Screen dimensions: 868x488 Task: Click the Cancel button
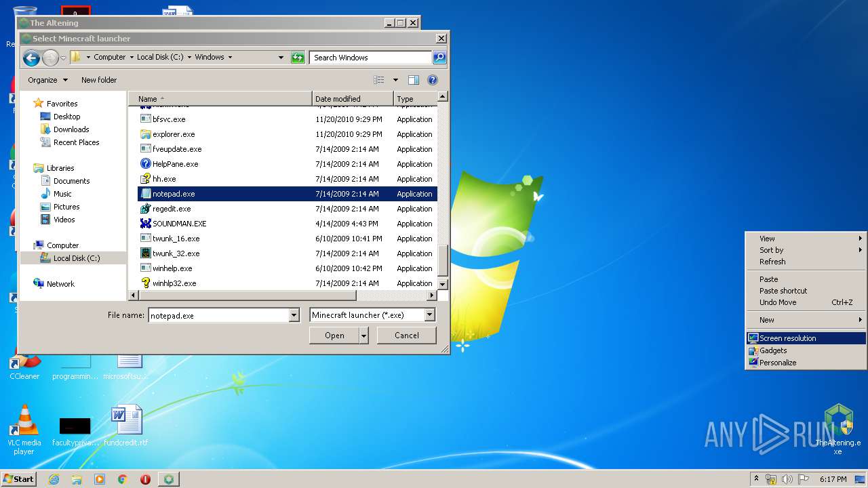pyautogui.click(x=407, y=335)
